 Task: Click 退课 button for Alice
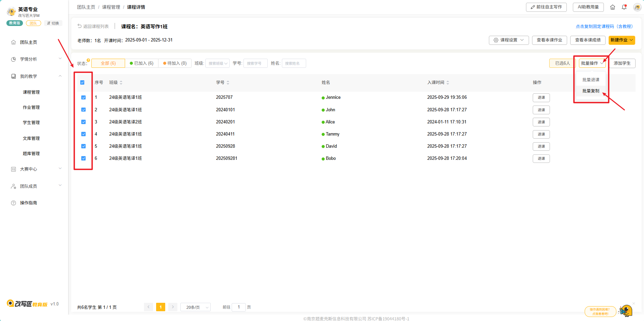coord(541,122)
